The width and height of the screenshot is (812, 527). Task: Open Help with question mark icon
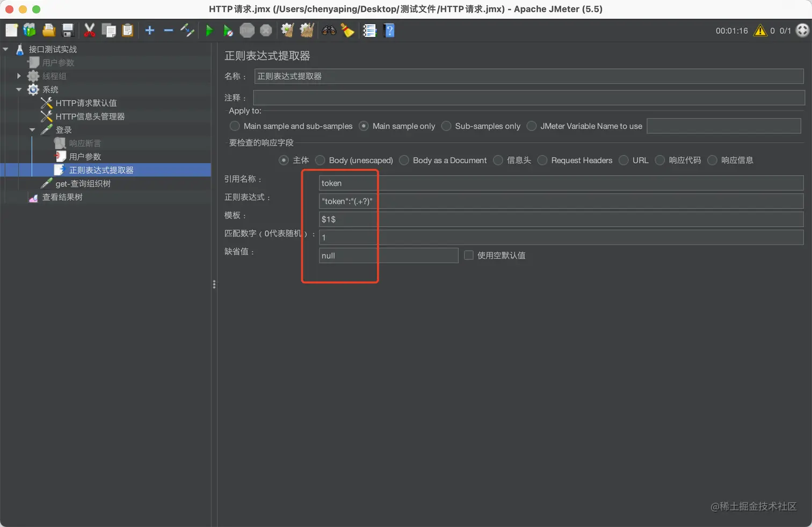tap(390, 31)
